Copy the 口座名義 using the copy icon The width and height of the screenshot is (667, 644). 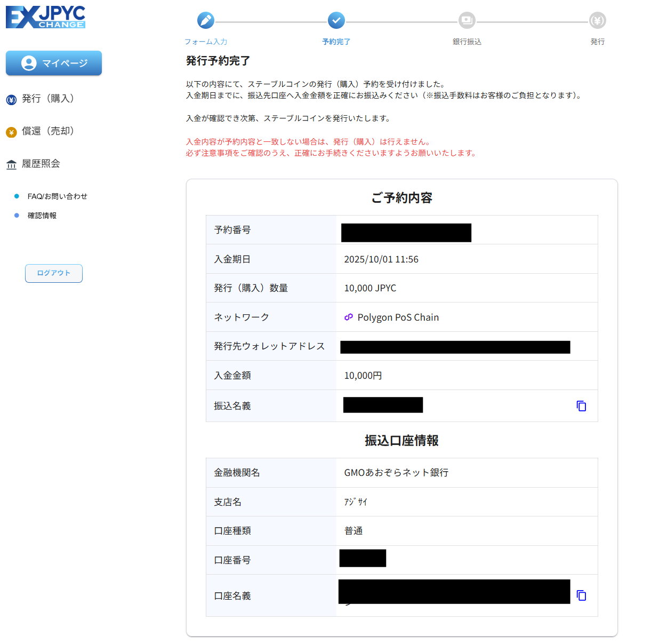click(x=581, y=595)
